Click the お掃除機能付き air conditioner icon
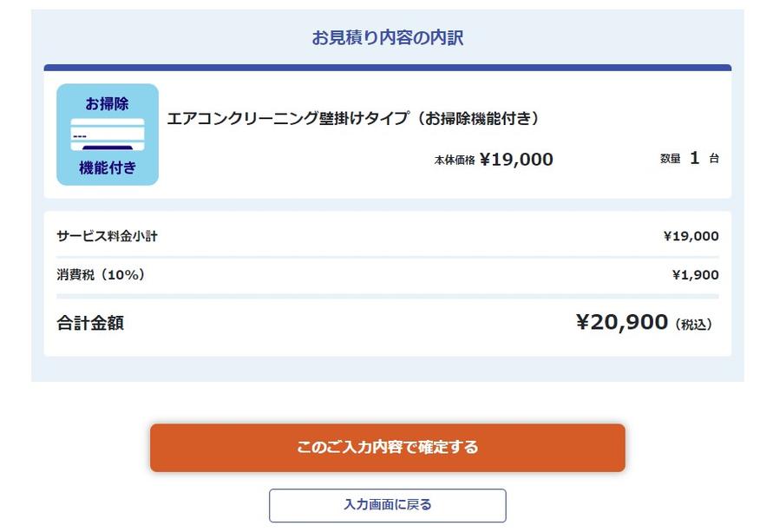The image size is (773, 532). click(x=108, y=135)
